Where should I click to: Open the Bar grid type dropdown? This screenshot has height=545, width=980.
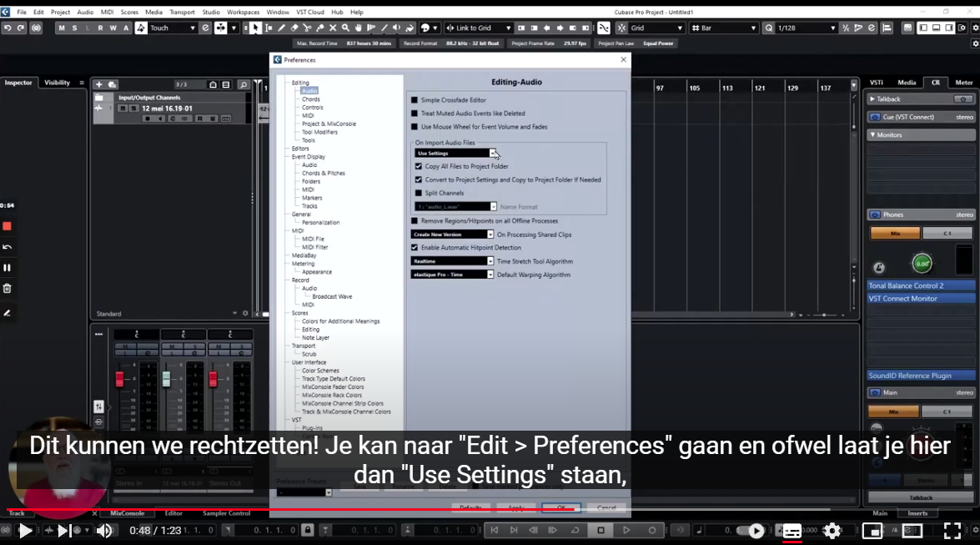pos(724,28)
